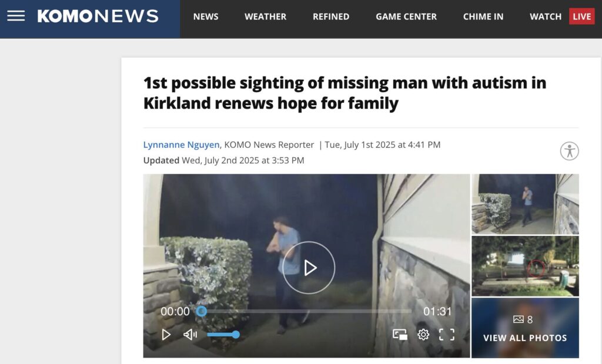Screen dimensions: 602x364
Task: Click the KOMO News logo
Action: click(98, 16)
